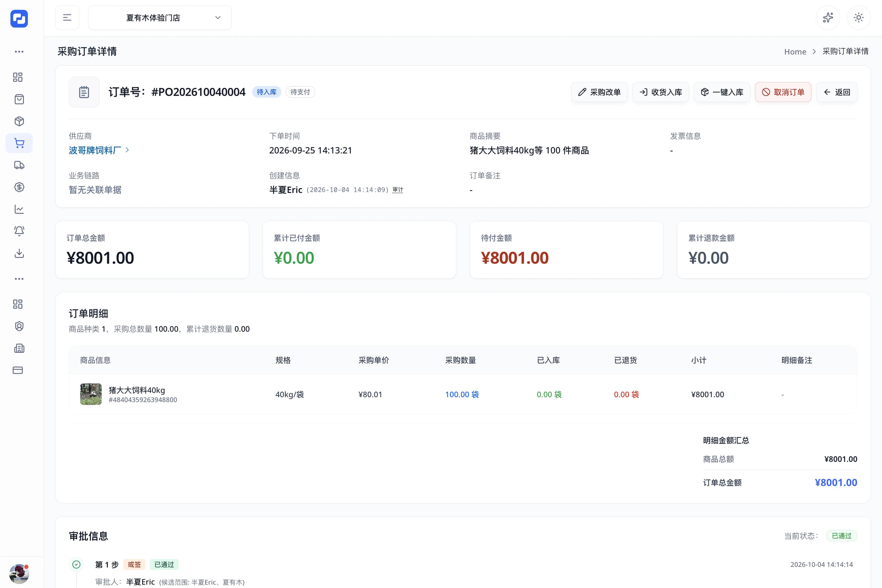Open the download sidebar icon
The width and height of the screenshot is (882, 588).
(x=19, y=253)
